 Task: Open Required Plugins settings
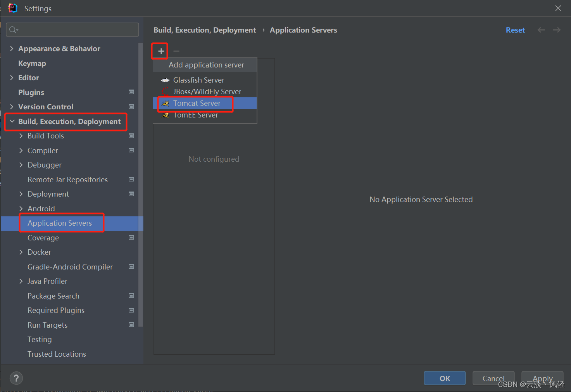tap(56, 310)
